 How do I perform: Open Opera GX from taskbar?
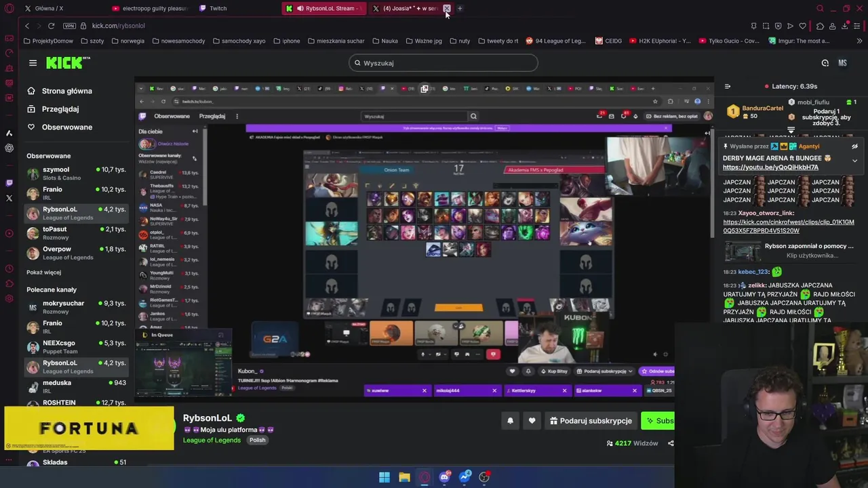tap(425, 477)
